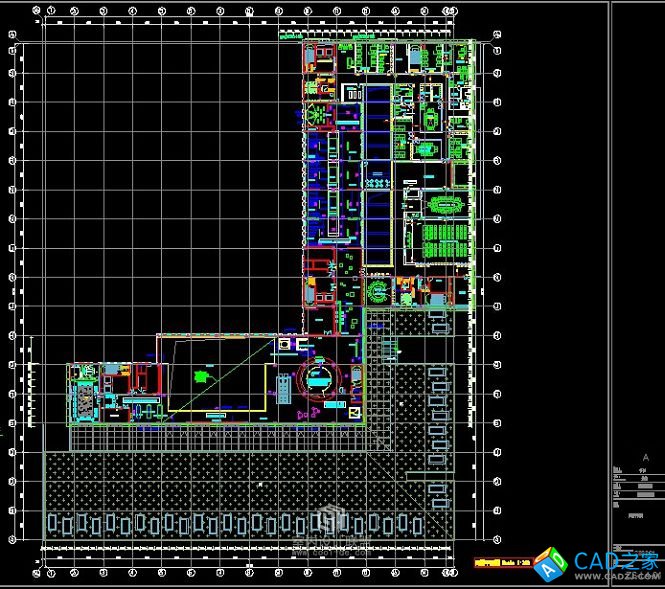Click the CAD之家 blue watermark text
665x589 pixels.
[617, 560]
